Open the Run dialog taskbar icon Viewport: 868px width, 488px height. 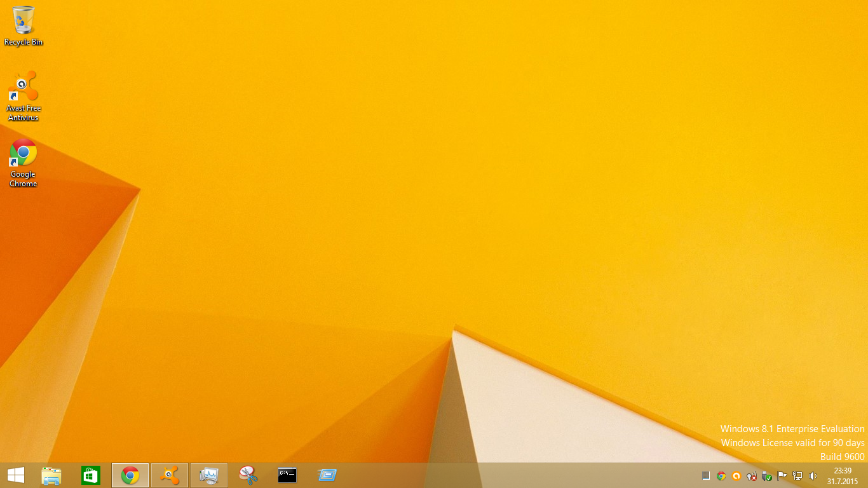pyautogui.click(x=327, y=475)
